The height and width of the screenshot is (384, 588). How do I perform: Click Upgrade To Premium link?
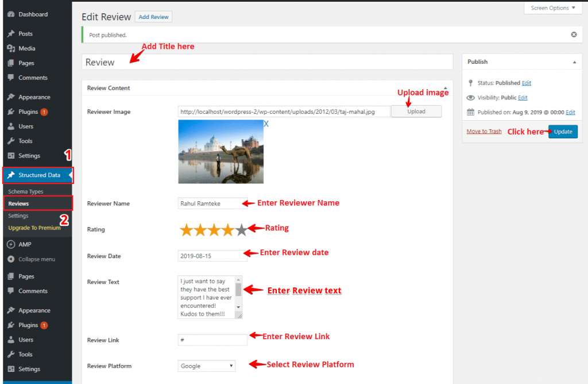click(34, 228)
